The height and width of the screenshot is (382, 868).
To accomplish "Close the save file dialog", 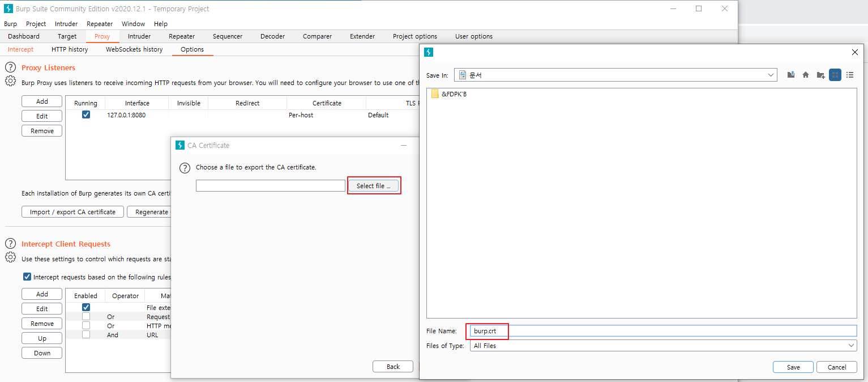I will pyautogui.click(x=855, y=52).
